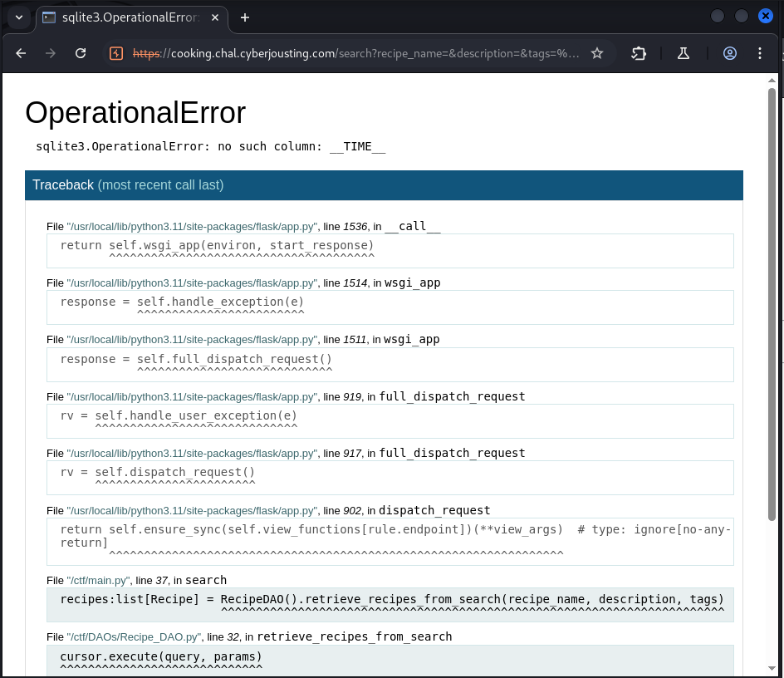Click the "/ctf/main.py" file path
This screenshot has width=784, height=678.
click(x=98, y=581)
